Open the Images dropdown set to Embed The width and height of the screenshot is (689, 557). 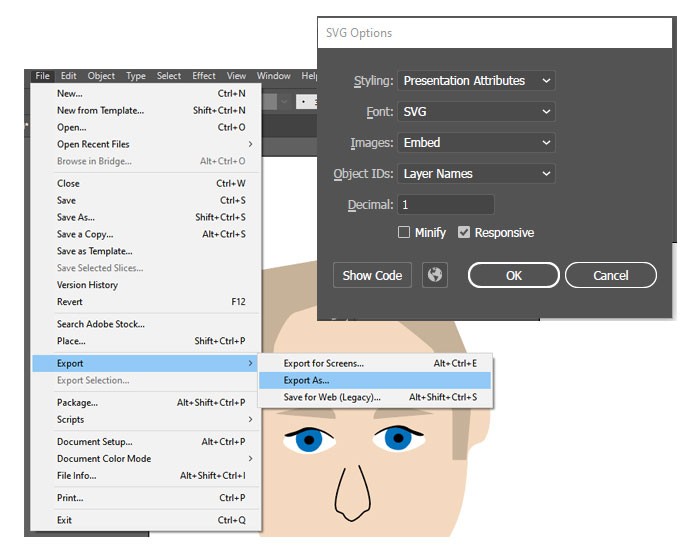pyautogui.click(x=476, y=143)
